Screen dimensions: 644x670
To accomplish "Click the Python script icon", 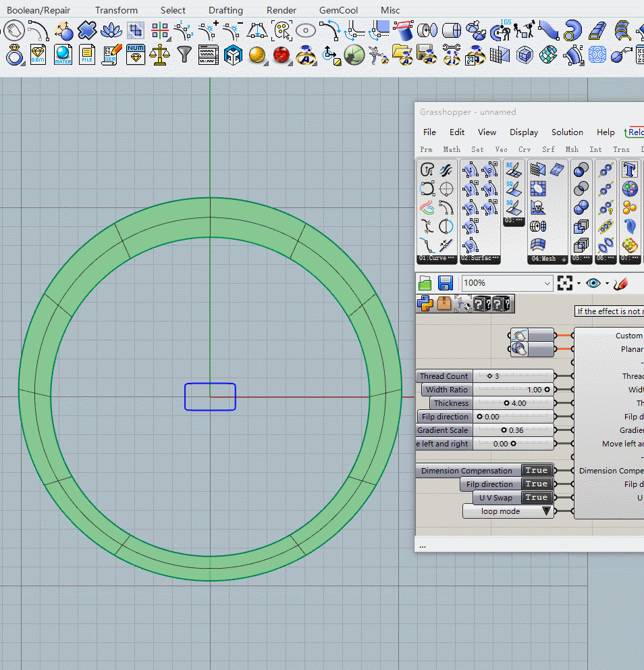I will [425, 304].
